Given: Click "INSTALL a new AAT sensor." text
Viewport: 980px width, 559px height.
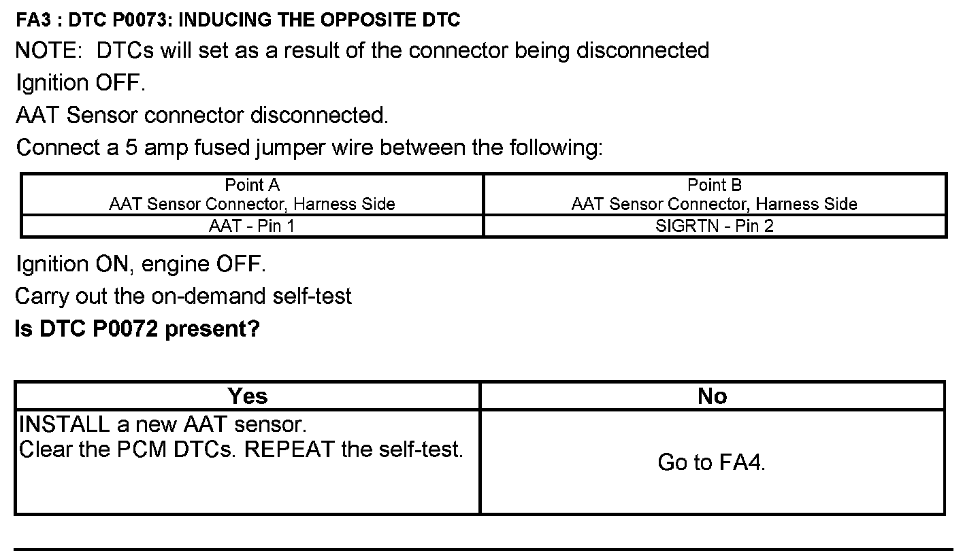Looking at the screenshot, I should click(x=163, y=425).
